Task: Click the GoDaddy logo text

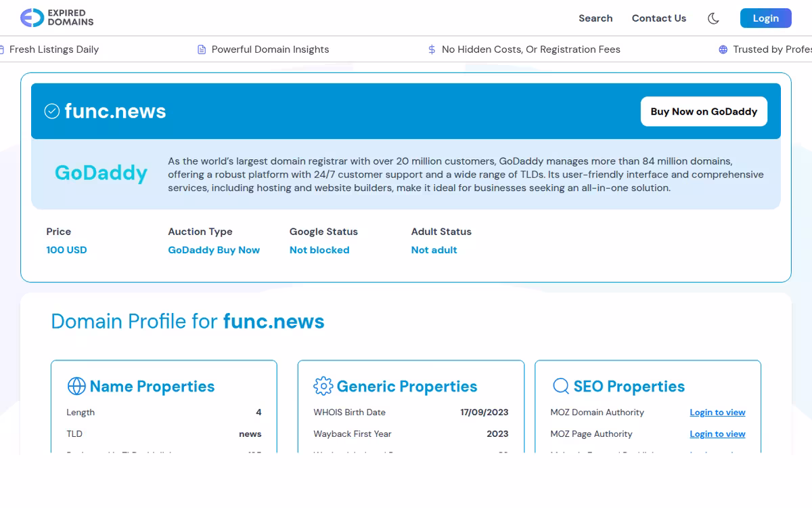Action: [x=101, y=173]
